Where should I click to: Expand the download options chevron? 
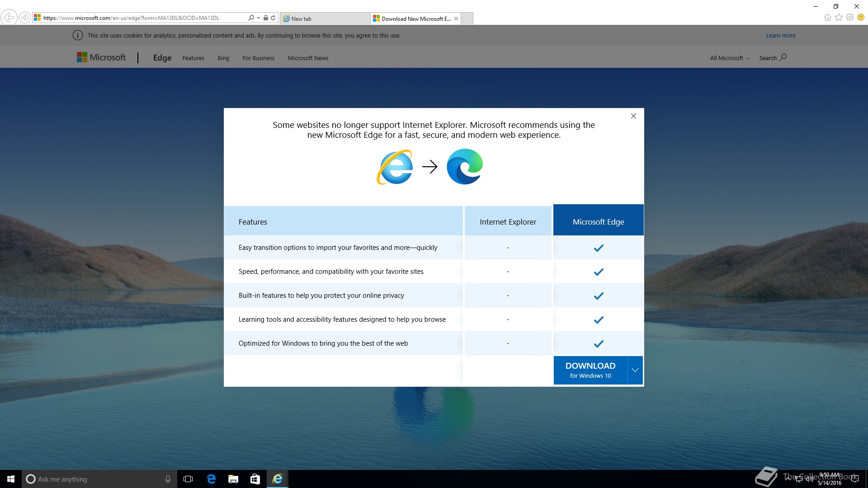[635, 370]
